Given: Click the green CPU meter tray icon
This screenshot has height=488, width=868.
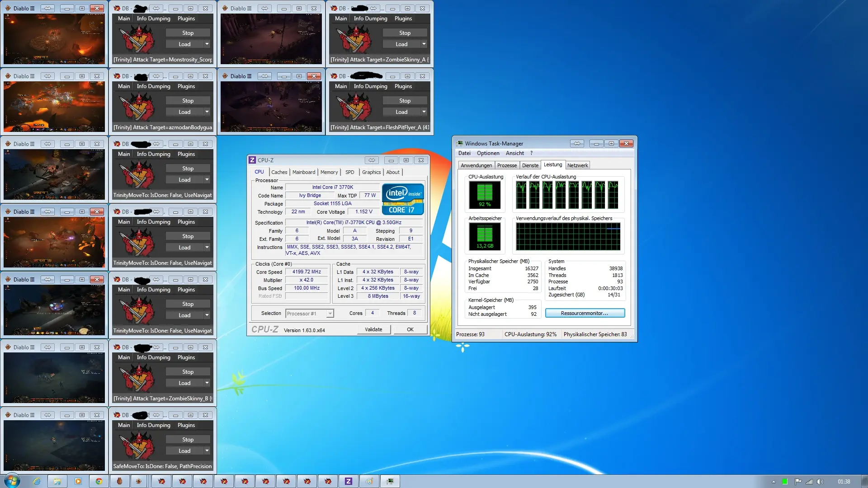Looking at the screenshot, I should 785,482.
